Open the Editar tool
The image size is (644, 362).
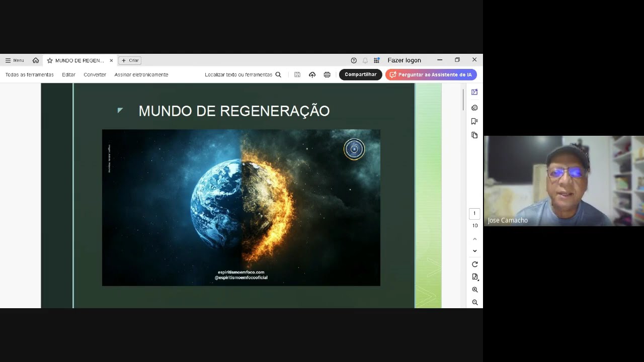69,74
